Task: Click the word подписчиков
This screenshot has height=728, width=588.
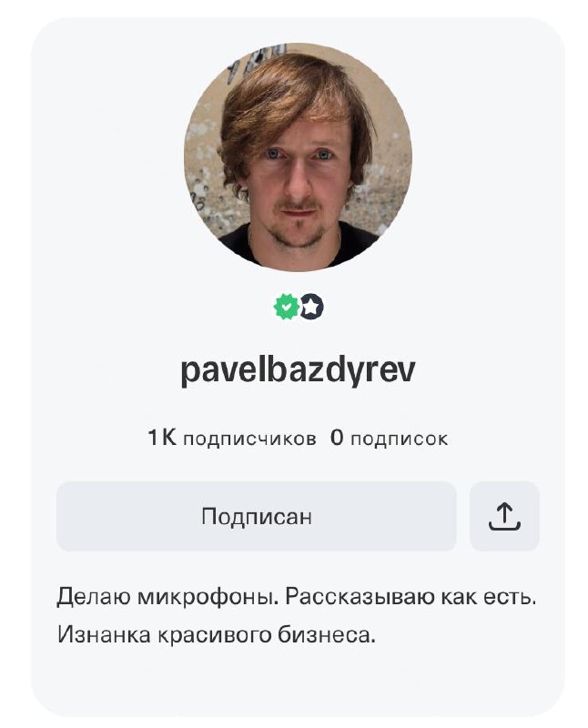Action: click(x=250, y=439)
